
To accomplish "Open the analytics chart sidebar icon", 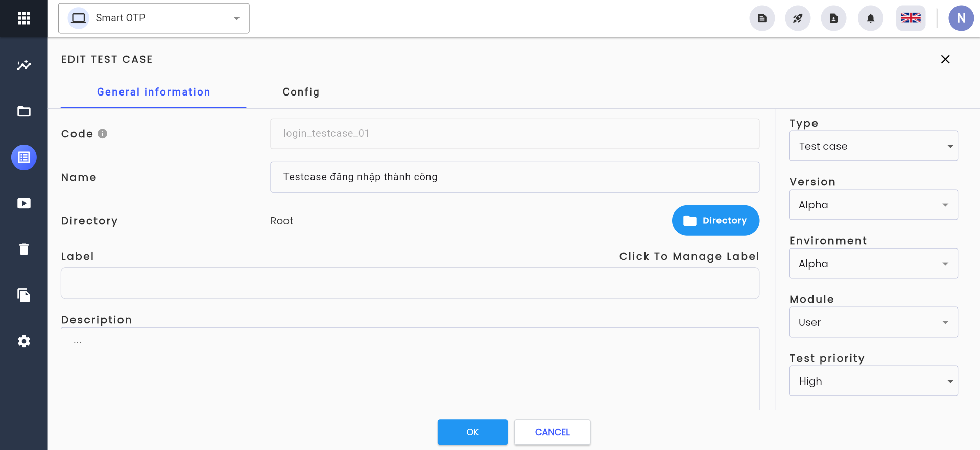I will point(23,65).
